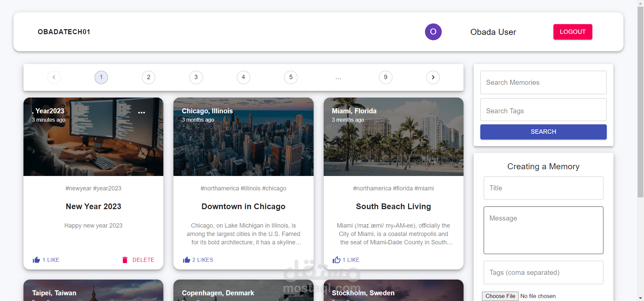The width and height of the screenshot is (644, 301).
Task: Click the South Beach Living title
Action: click(393, 206)
